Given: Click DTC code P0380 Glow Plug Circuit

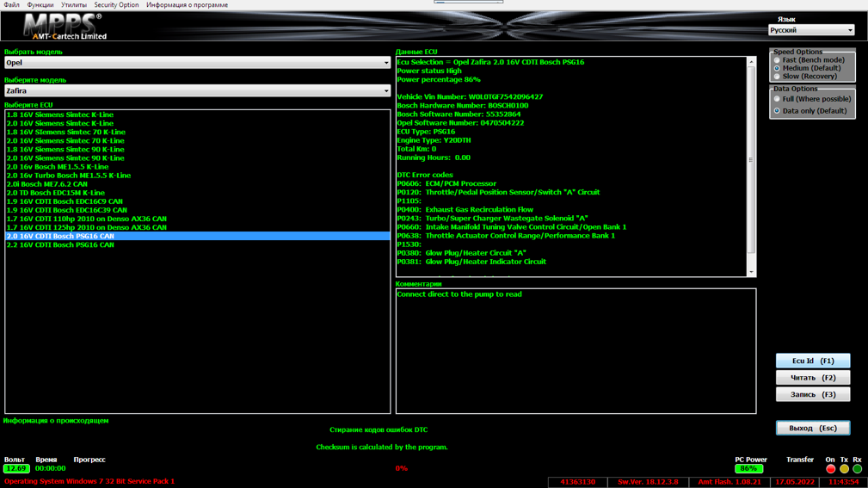Looking at the screenshot, I should point(461,253).
